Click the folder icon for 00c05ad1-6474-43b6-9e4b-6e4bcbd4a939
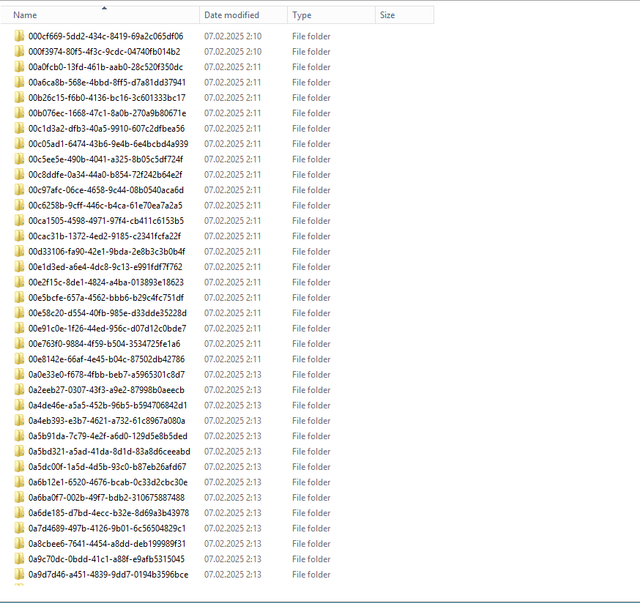The width and height of the screenshot is (640, 603). (x=19, y=144)
